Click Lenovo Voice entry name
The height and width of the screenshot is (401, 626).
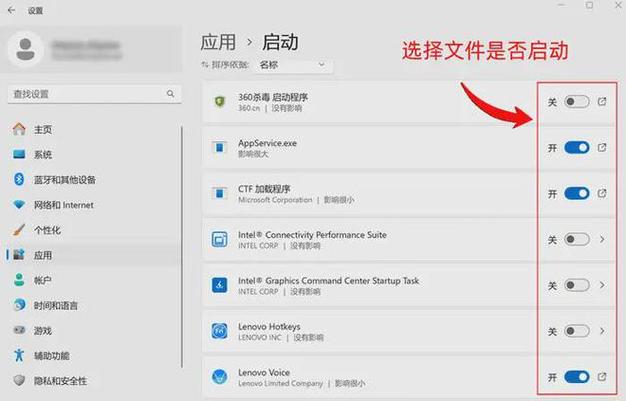tap(264, 372)
